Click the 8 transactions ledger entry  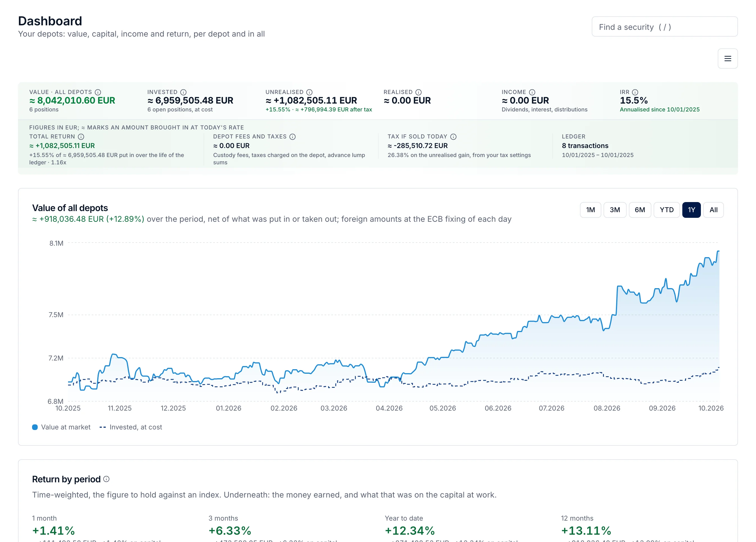585,146
